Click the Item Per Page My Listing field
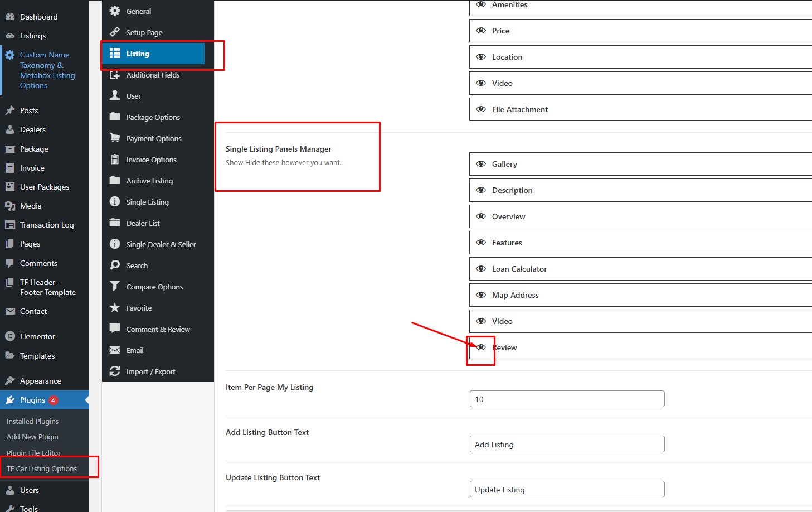Viewport: 812px width, 512px height. pyautogui.click(x=567, y=399)
